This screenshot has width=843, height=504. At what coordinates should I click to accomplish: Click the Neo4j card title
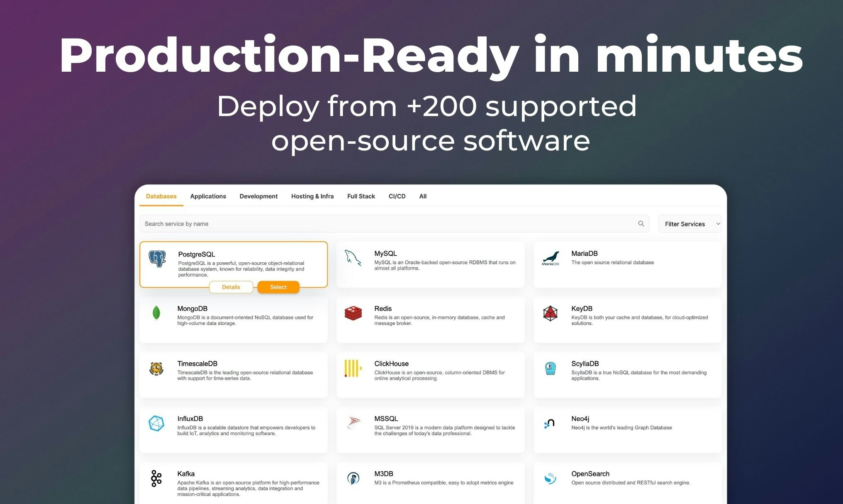pos(580,419)
